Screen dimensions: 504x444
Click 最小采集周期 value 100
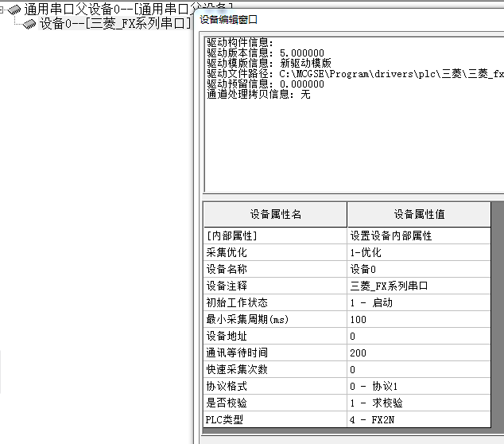[419, 319]
